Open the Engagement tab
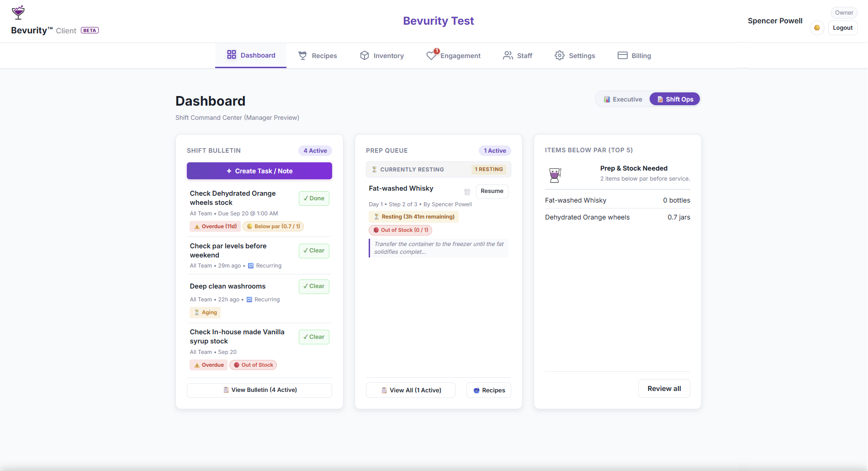 pyautogui.click(x=454, y=56)
